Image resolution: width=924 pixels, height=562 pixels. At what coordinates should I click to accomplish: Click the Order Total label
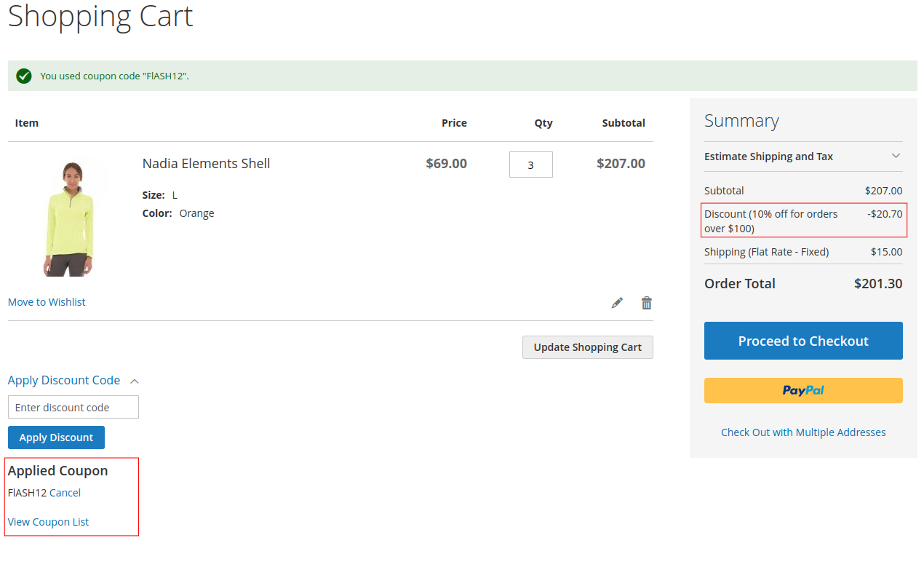(x=740, y=284)
